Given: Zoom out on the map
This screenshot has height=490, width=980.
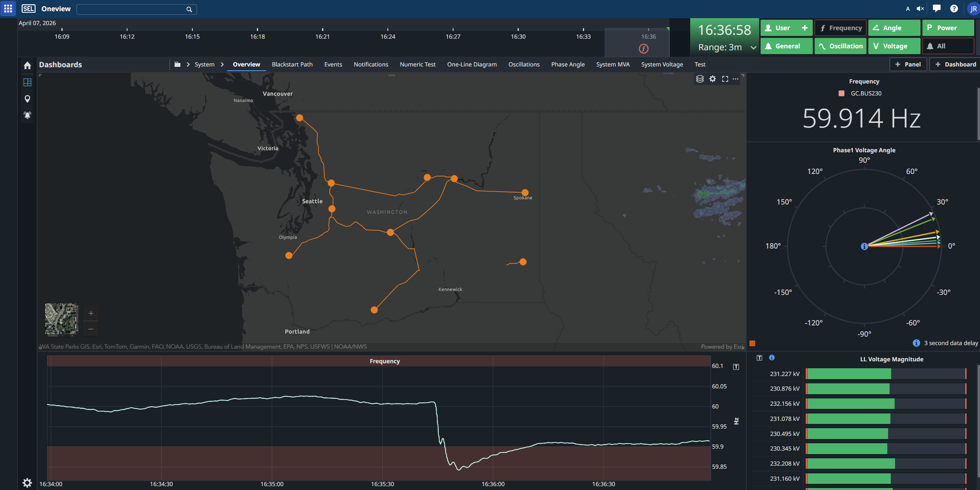Looking at the screenshot, I should 91,329.
